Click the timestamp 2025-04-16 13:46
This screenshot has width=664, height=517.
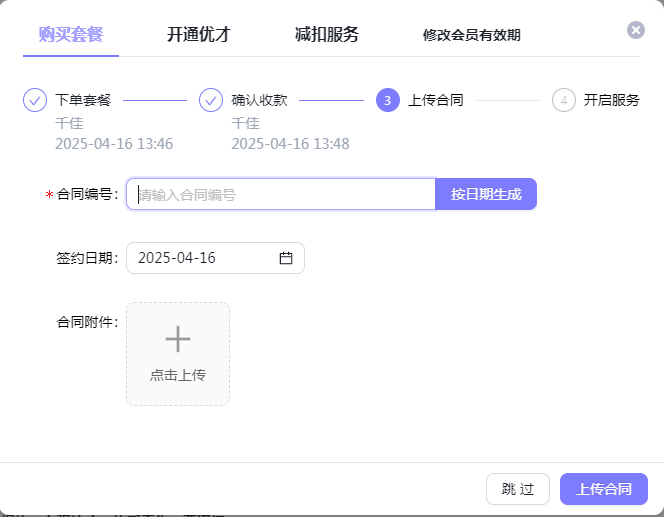(x=114, y=144)
